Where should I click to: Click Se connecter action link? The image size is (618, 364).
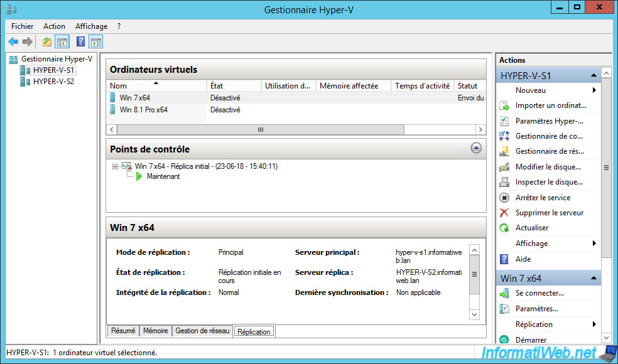[x=539, y=294]
